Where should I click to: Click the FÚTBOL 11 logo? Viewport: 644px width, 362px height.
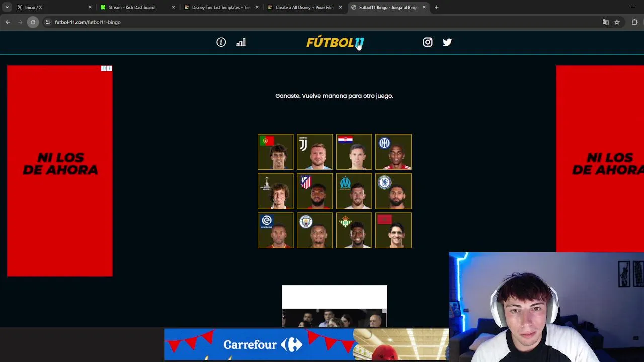click(x=335, y=43)
